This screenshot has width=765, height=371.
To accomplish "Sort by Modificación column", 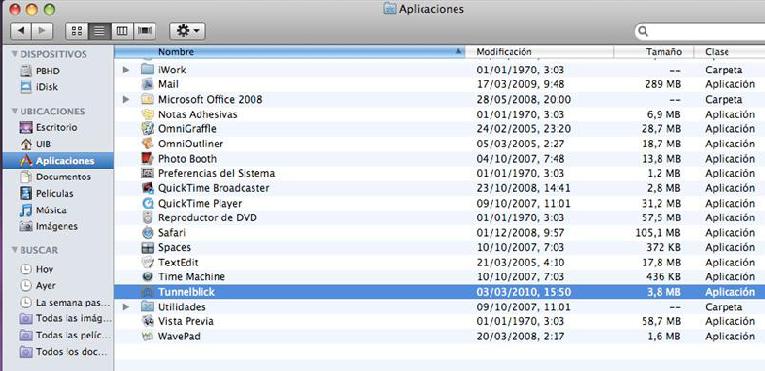I will click(x=539, y=52).
